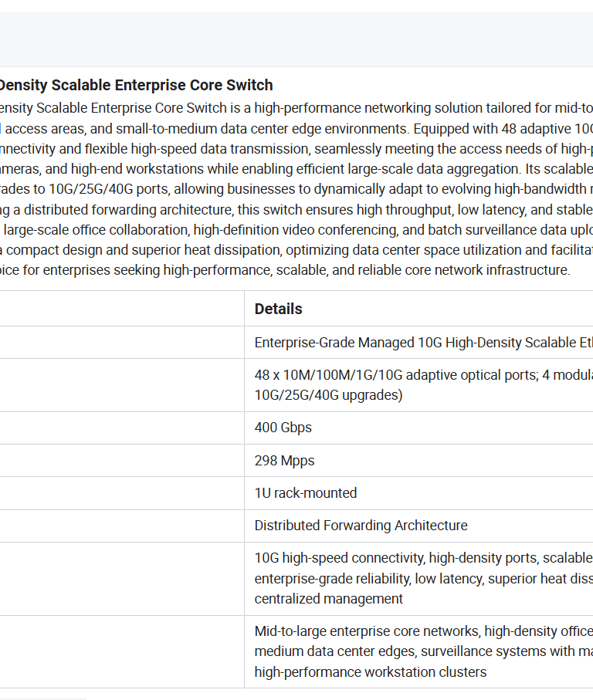Click the blank gray banner at the top
The image size is (593, 700).
[x=296, y=39]
